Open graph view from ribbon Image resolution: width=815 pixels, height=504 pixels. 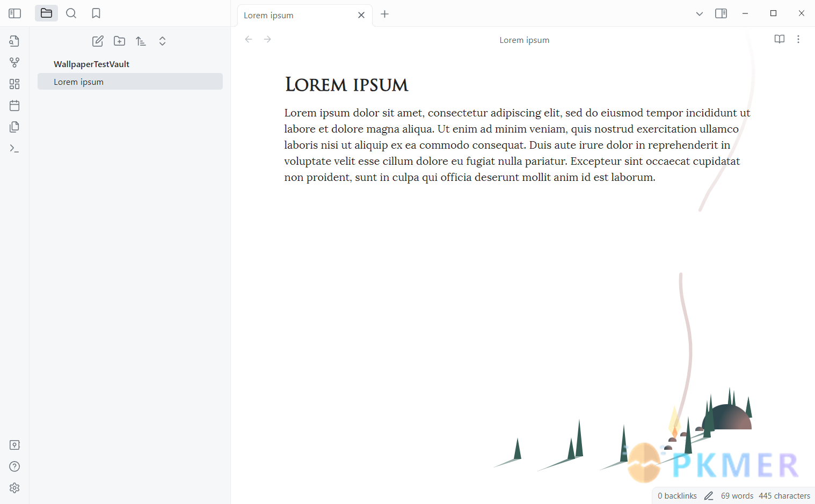click(x=14, y=62)
